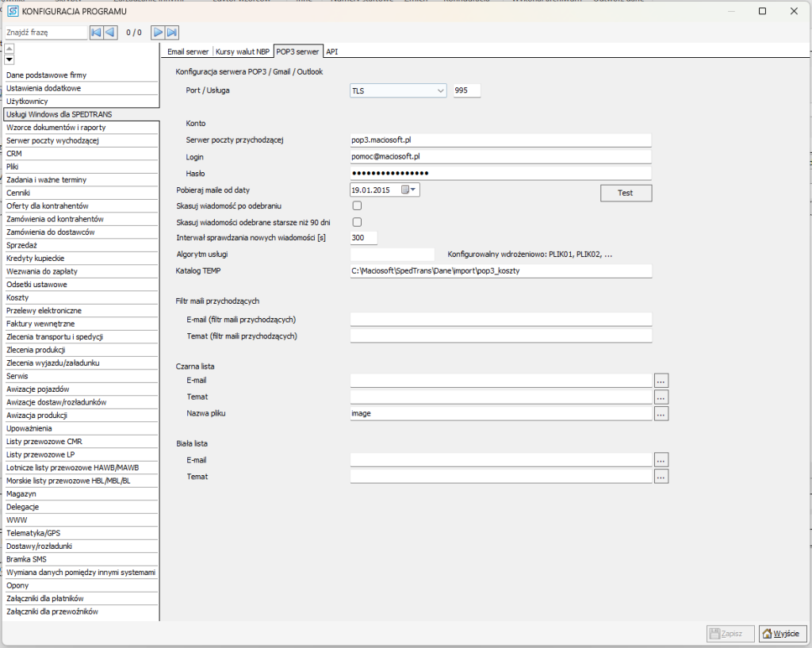The height and width of the screenshot is (648, 812).
Task: Collapse sidebar list with up arrow
Action: (x=10, y=48)
